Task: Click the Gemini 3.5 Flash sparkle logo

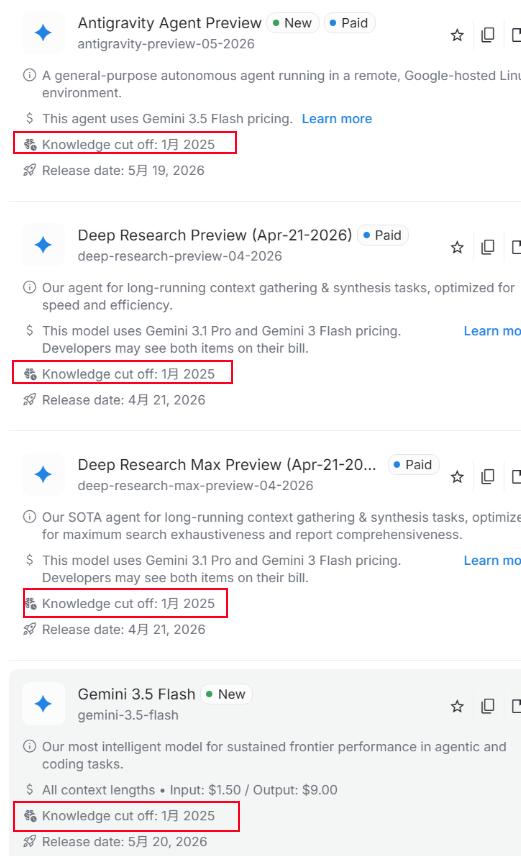Action: click(43, 704)
